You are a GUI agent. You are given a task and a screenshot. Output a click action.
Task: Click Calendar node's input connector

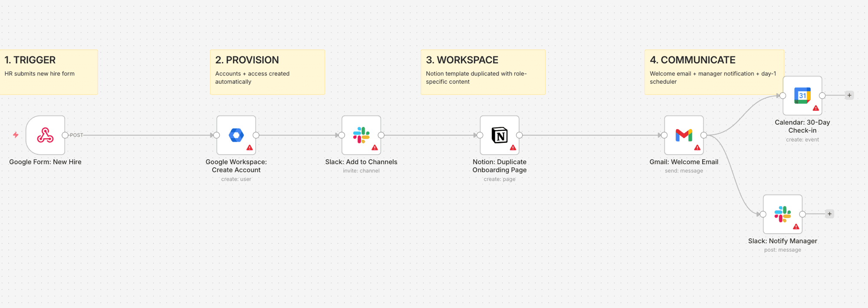[783, 96]
